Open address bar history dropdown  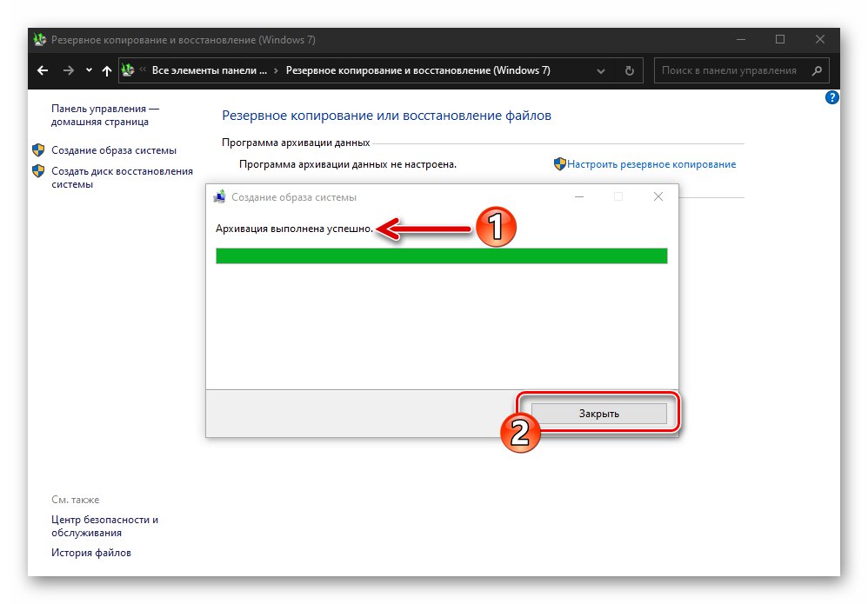tap(601, 70)
